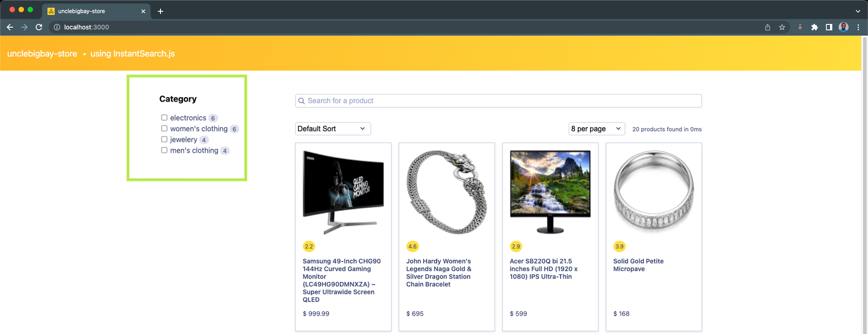Viewport: 868px width, 334px height.
Task: Open Chrome's three-dot menu
Action: [858, 27]
